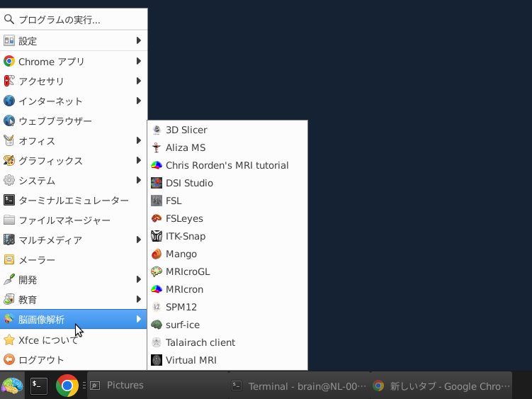The height and width of the screenshot is (399, 532).
Task: Click the インターネット globe icon
Action: [x=9, y=101]
